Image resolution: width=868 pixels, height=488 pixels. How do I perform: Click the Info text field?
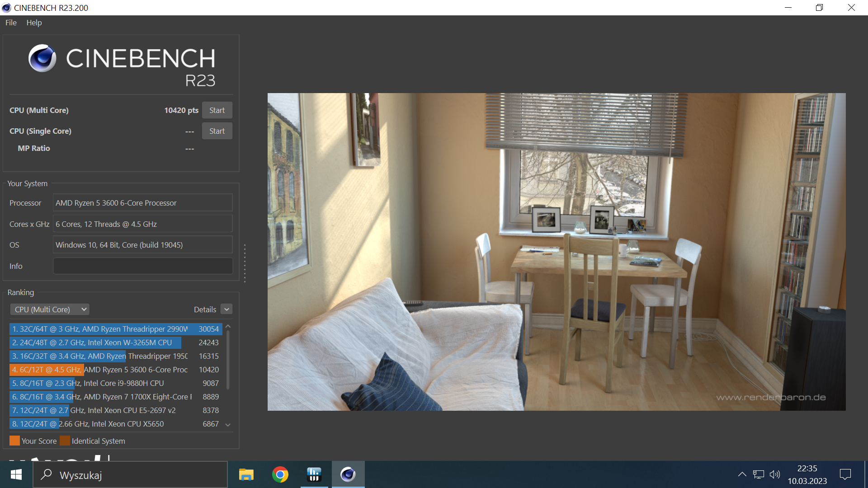tap(143, 266)
